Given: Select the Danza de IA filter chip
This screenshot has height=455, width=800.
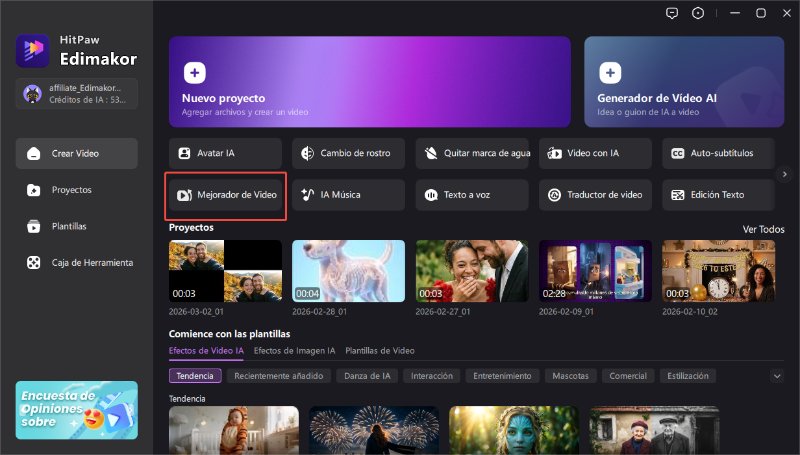Looking at the screenshot, I should 367,376.
